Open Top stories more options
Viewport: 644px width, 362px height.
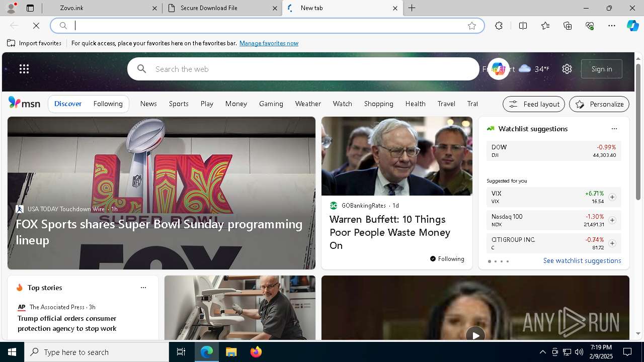(x=143, y=288)
